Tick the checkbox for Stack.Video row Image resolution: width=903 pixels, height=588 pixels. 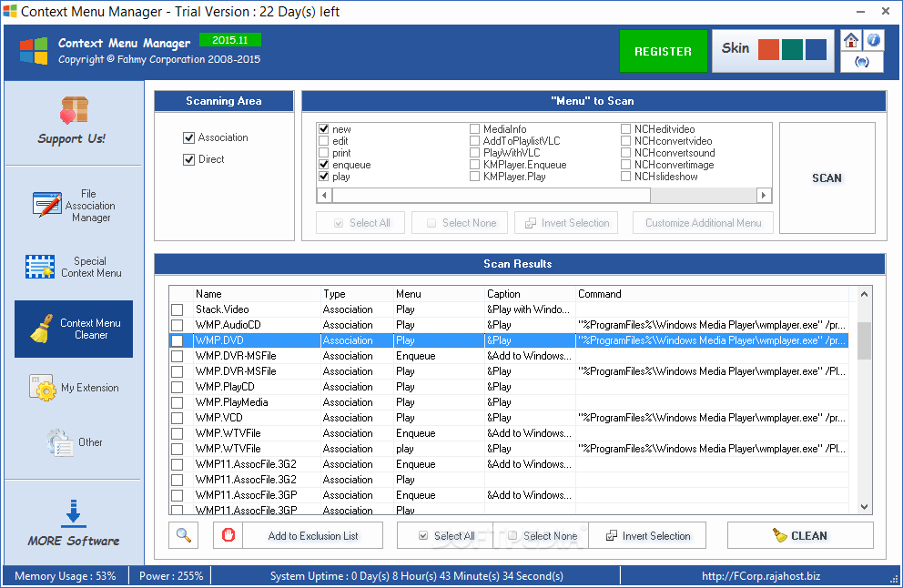(178, 309)
